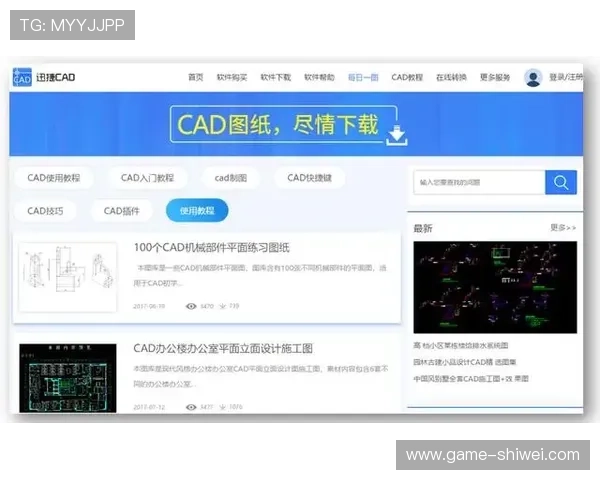
Task: Open 软件下载 navigation item
Action: (276, 77)
